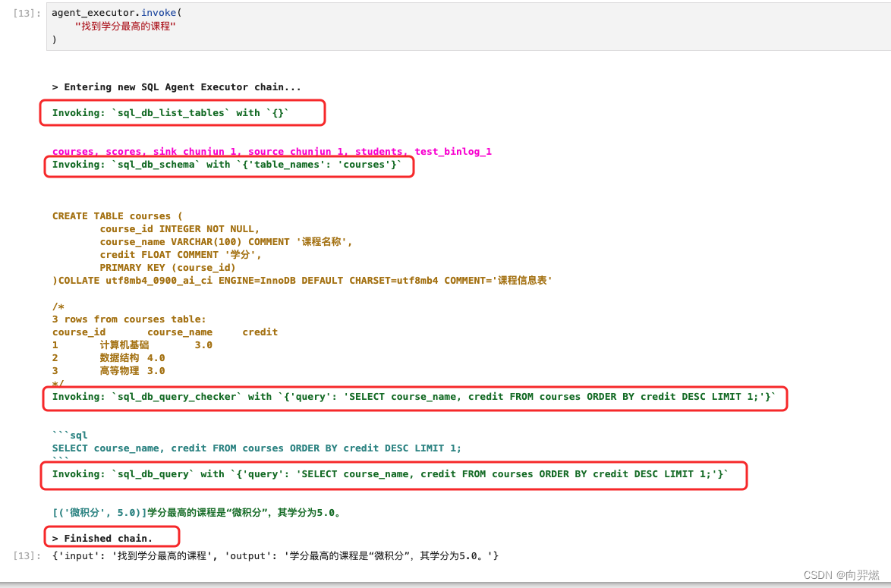
Task: Click the table list line starting with courses, scores
Action: pos(272,151)
